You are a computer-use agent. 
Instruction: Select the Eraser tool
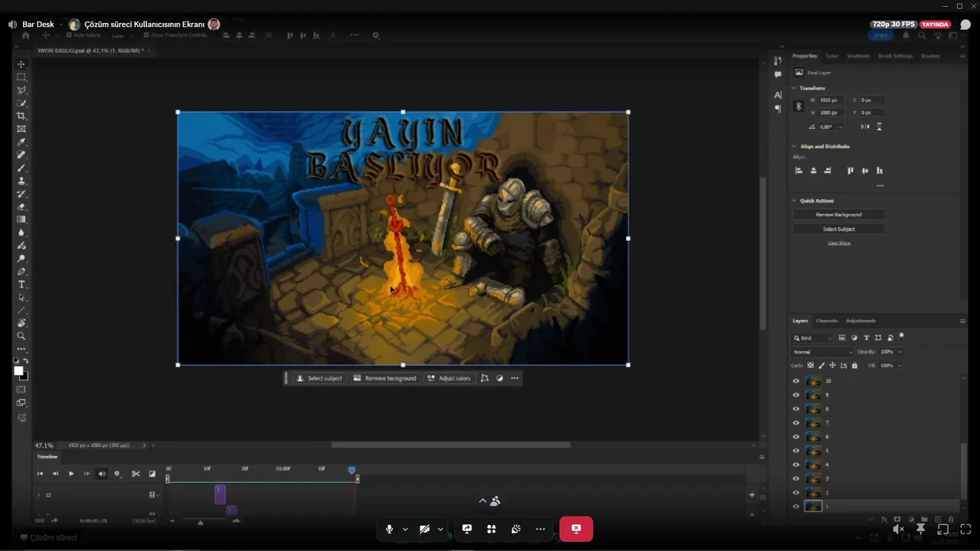coord(21,207)
